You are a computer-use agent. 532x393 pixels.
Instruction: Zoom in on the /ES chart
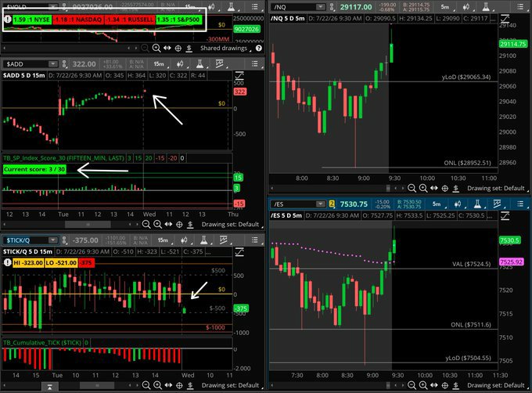tap(423, 385)
